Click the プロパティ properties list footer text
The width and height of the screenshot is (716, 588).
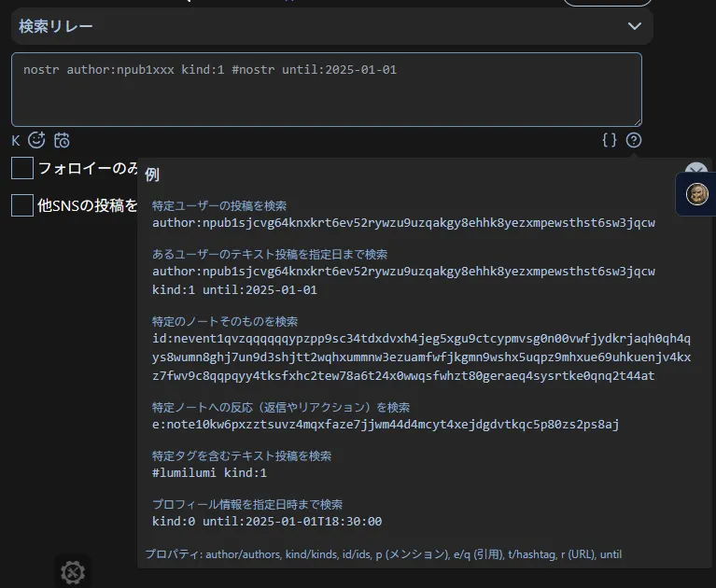point(383,554)
